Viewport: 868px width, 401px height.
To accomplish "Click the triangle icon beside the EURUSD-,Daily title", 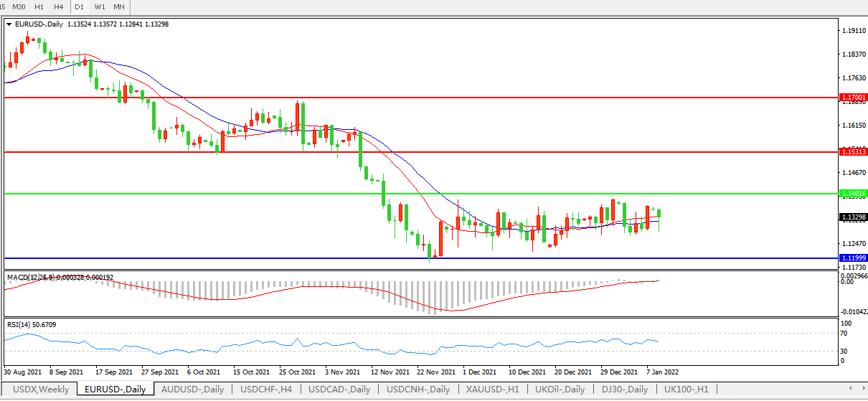I will click(x=9, y=24).
